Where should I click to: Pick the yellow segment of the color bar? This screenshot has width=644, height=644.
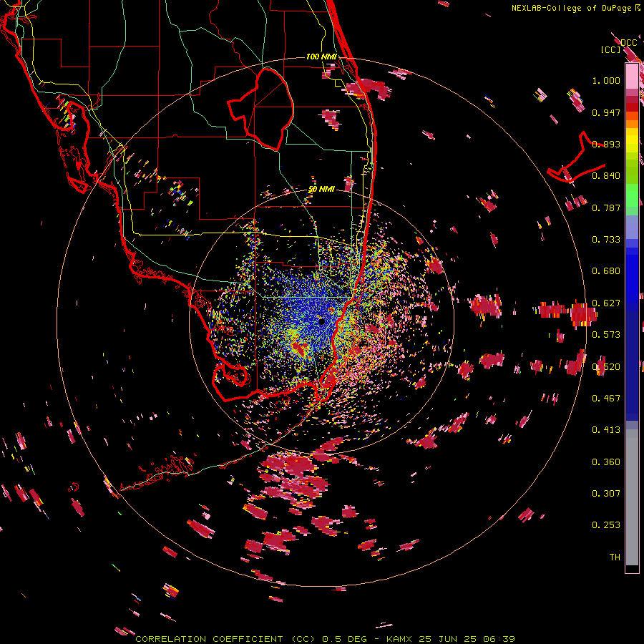632,140
